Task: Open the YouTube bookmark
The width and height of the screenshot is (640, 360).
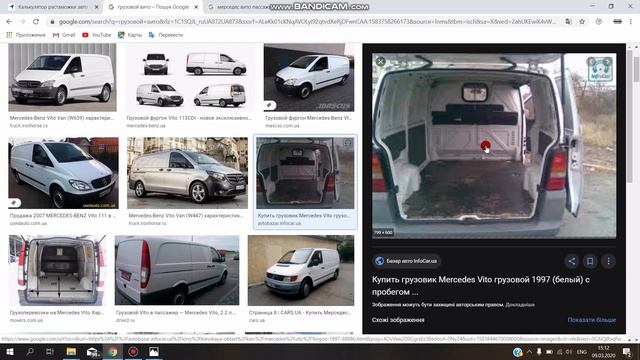Action: click(97, 35)
